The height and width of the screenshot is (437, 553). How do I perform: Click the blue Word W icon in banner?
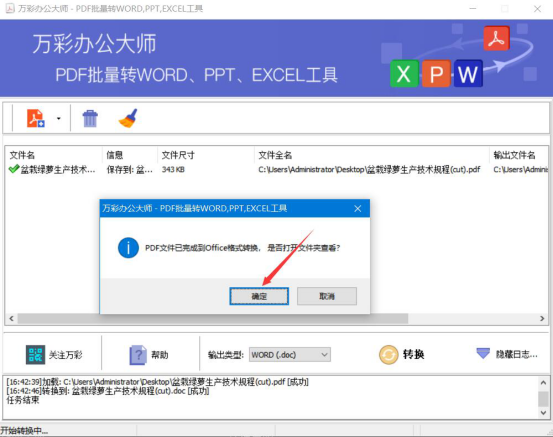[x=468, y=74]
